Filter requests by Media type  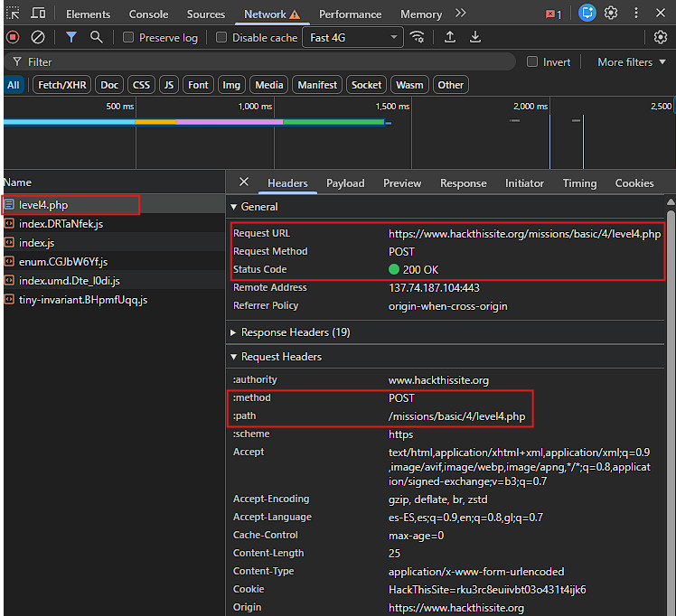point(269,85)
